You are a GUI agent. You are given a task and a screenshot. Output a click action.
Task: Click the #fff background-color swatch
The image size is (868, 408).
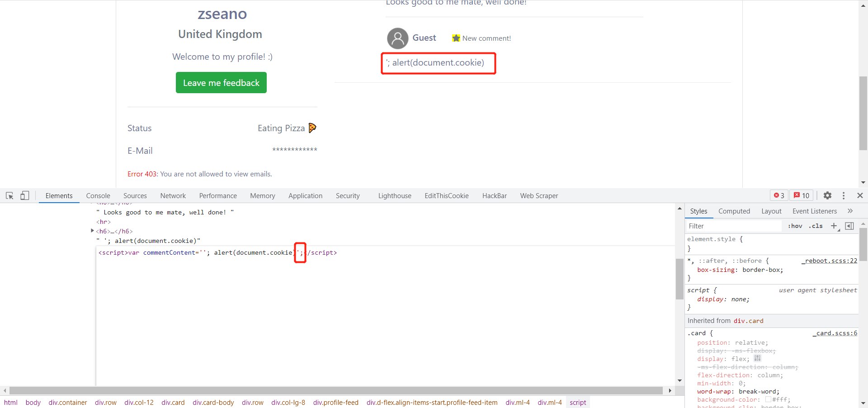coord(768,399)
